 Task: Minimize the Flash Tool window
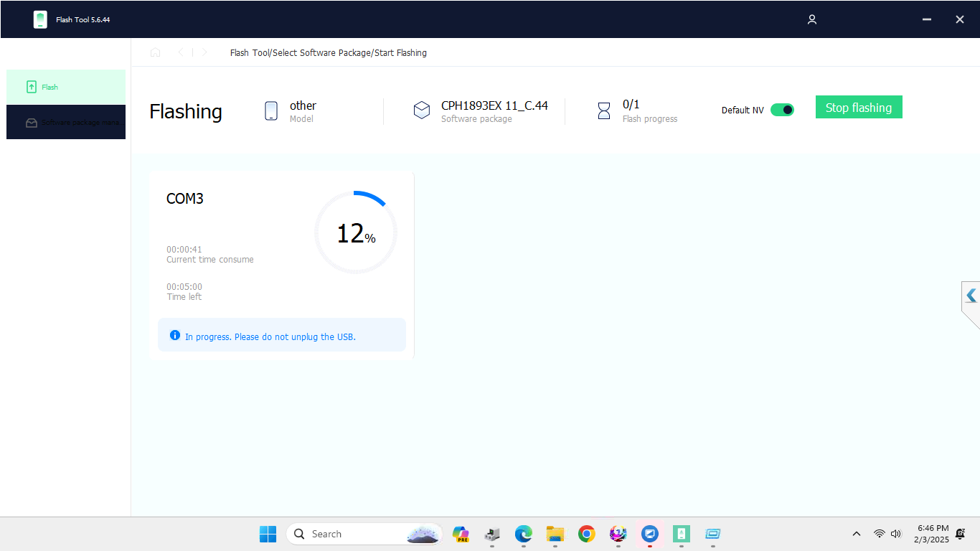pyautogui.click(x=927, y=19)
